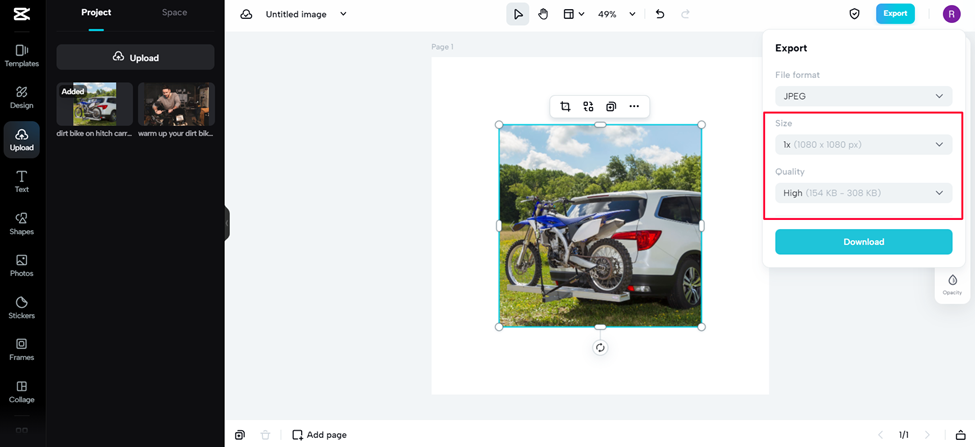Viewport: 975px width, 447px height.
Task: Select the hand pan tool
Action: 543,14
